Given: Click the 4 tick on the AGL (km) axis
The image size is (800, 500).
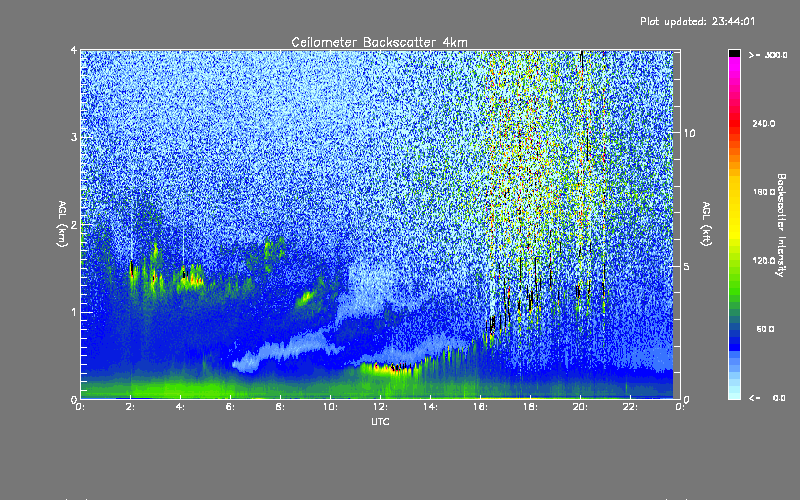Looking at the screenshot, I should [74, 50].
